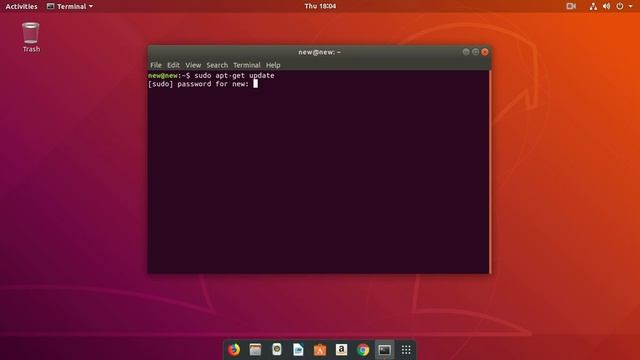The height and width of the screenshot is (360, 640).
Task: Open the Thu 18:04 clock calendar
Action: pos(320,6)
